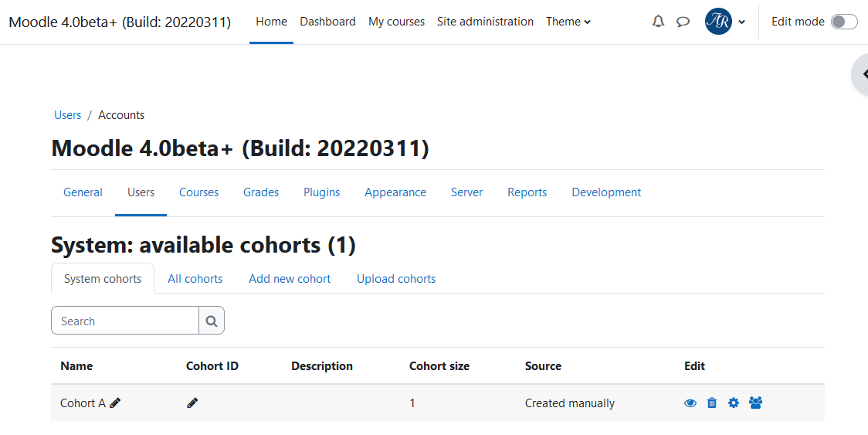Edit Cohort A name pencil icon
Viewport: 868px width, 435px height.
tap(115, 403)
